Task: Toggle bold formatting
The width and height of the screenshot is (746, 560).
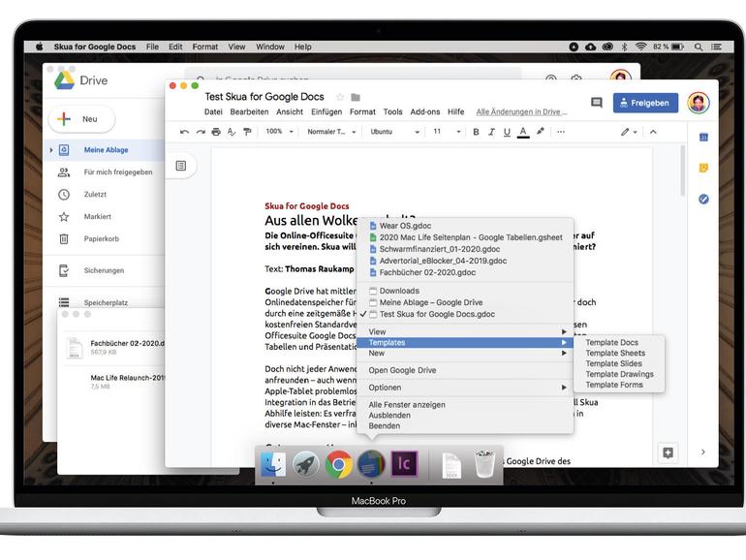Action: (476, 132)
